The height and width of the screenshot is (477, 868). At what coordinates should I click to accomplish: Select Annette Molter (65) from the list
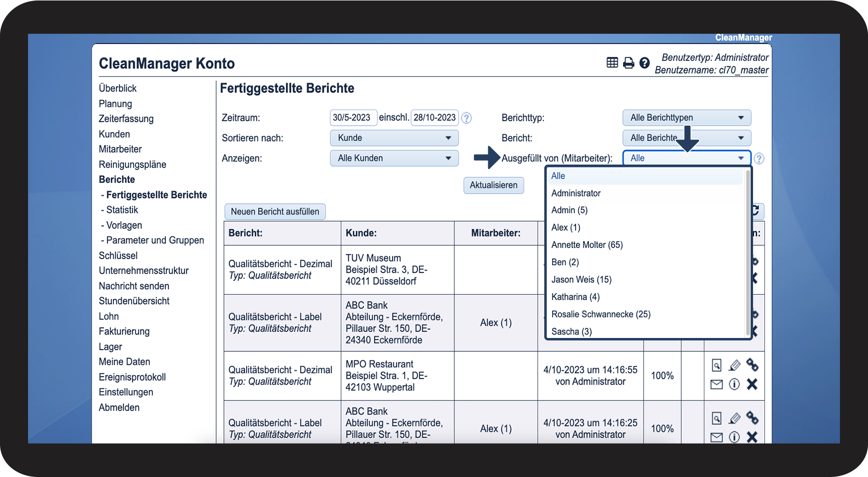click(587, 245)
